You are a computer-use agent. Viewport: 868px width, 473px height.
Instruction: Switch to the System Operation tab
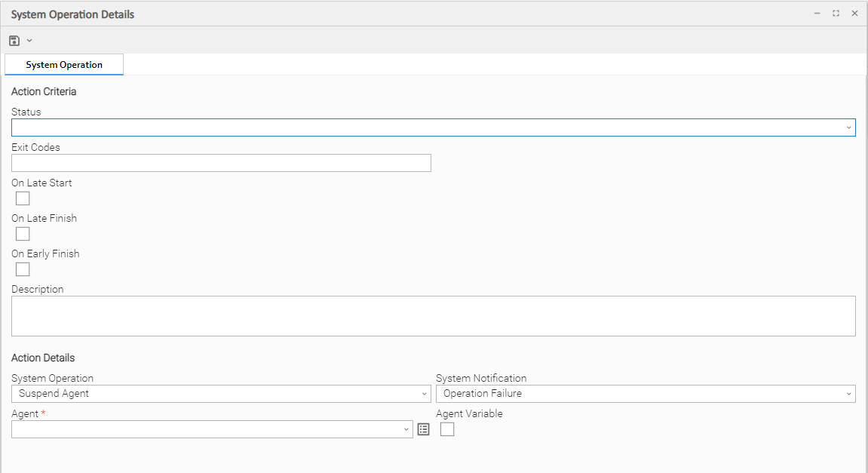[x=64, y=65]
